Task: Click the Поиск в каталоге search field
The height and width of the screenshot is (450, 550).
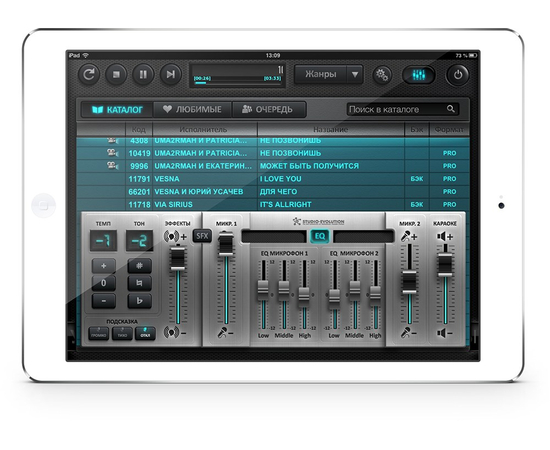Action: point(403,109)
